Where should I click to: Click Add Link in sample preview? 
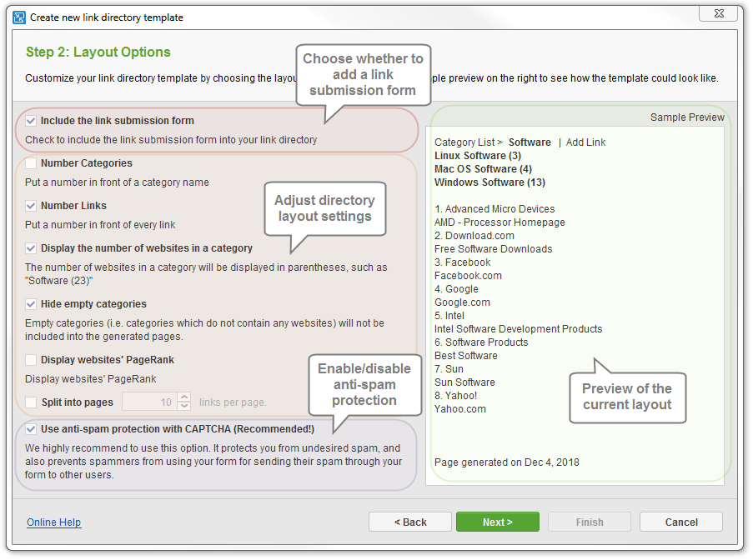(x=585, y=142)
